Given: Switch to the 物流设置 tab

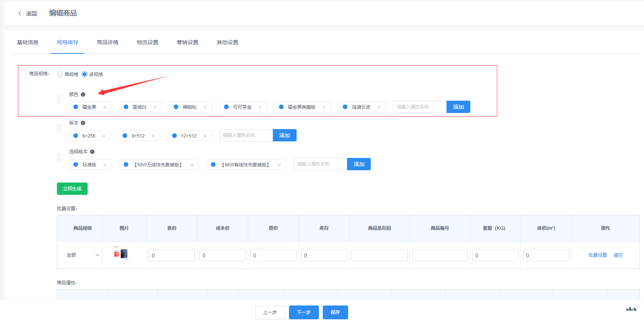Looking at the screenshot, I should (148, 42).
